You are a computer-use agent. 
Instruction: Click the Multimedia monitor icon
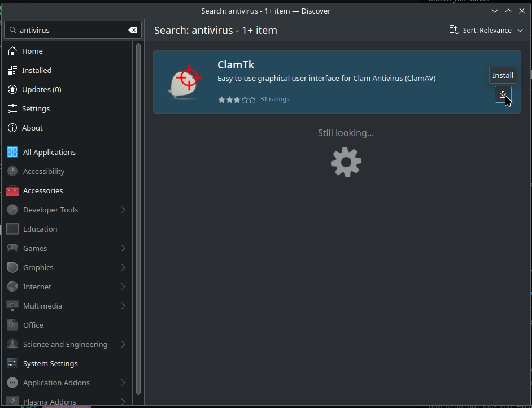click(x=12, y=306)
